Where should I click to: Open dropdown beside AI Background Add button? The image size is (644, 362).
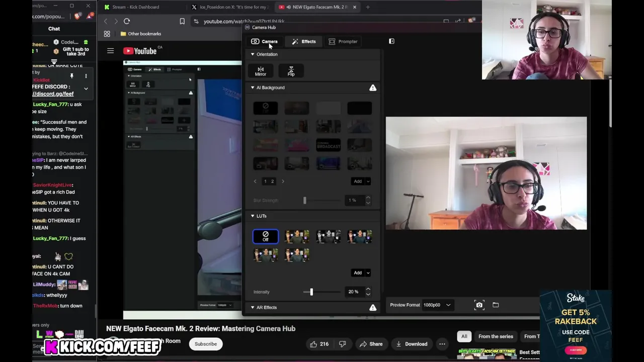pyautogui.click(x=368, y=182)
